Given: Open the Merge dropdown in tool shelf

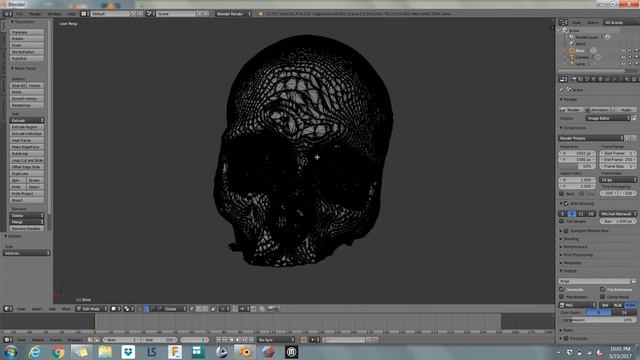Looking at the screenshot, I should [27, 222].
